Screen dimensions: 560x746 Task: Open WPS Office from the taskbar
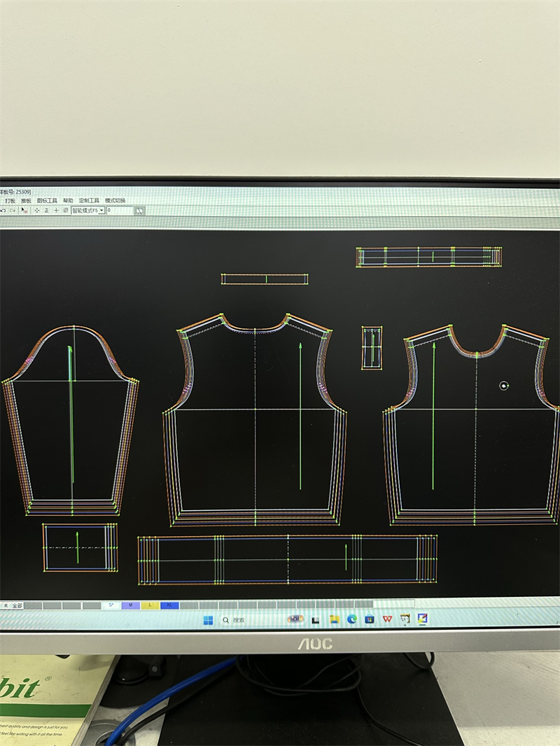point(387,619)
